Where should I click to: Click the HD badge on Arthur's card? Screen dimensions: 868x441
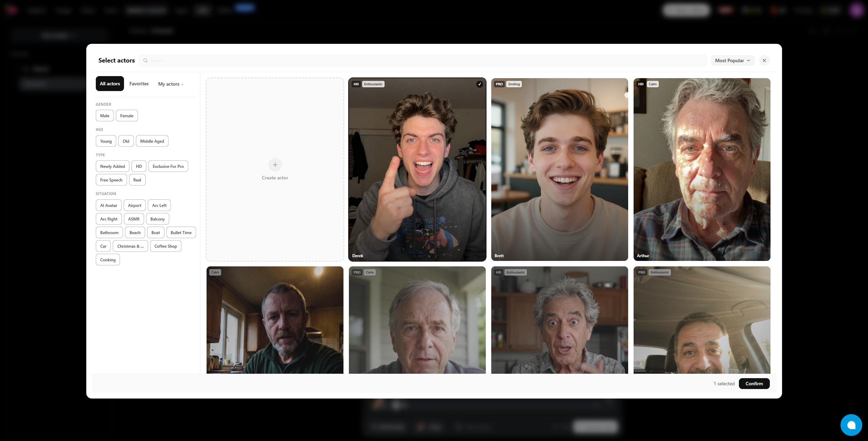pyautogui.click(x=641, y=84)
